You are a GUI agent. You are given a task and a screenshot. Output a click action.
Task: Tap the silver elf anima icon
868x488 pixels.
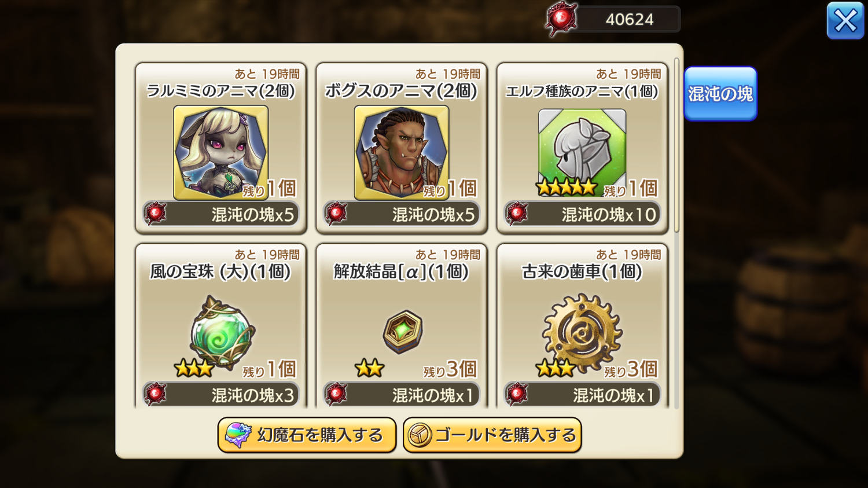pyautogui.click(x=582, y=149)
